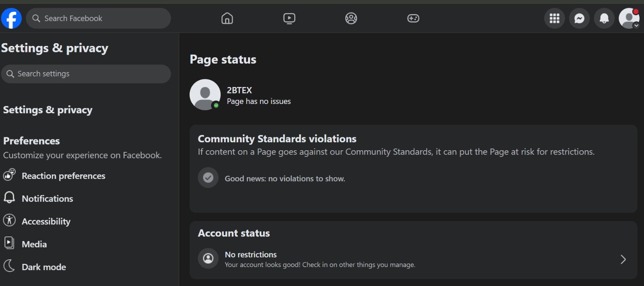Click the magnifier icon in Search settings
644x286 pixels.
(10, 74)
